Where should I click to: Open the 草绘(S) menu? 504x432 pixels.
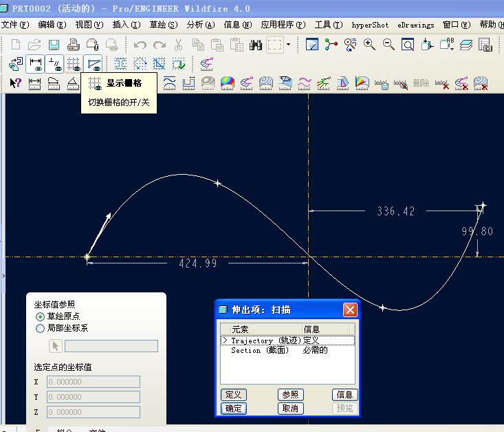pos(164,25)
